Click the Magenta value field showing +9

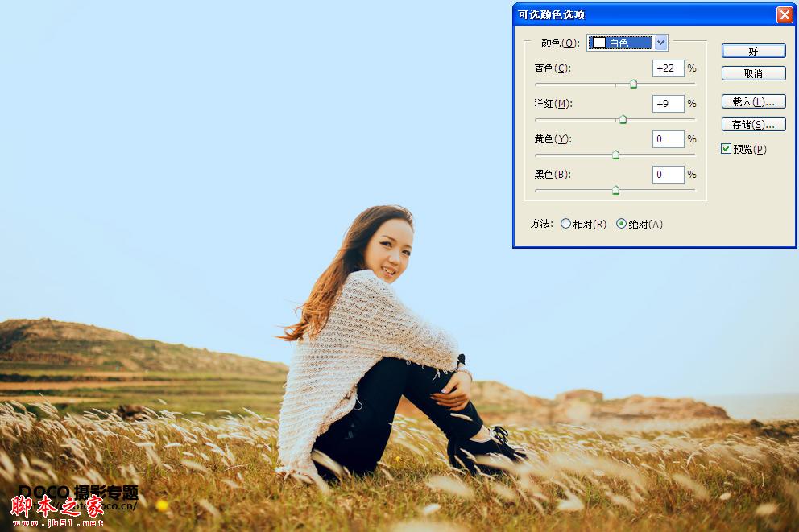pyautogui.click(x=668, y=103)
